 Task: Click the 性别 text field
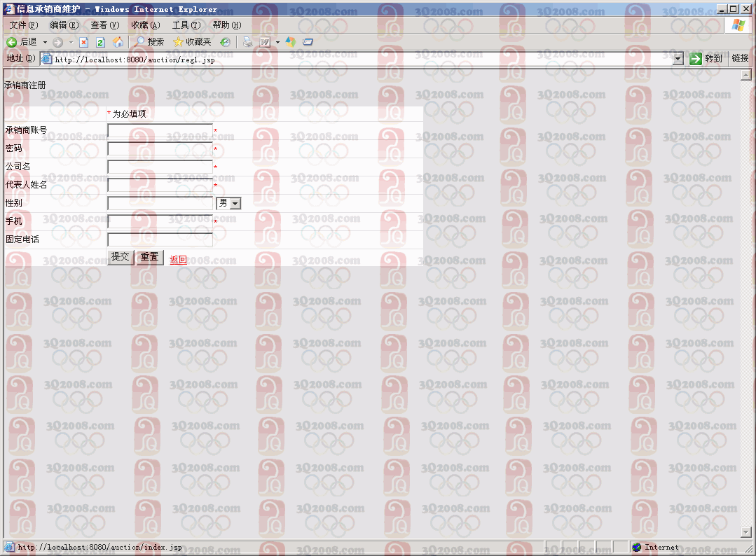click(160, 203)
